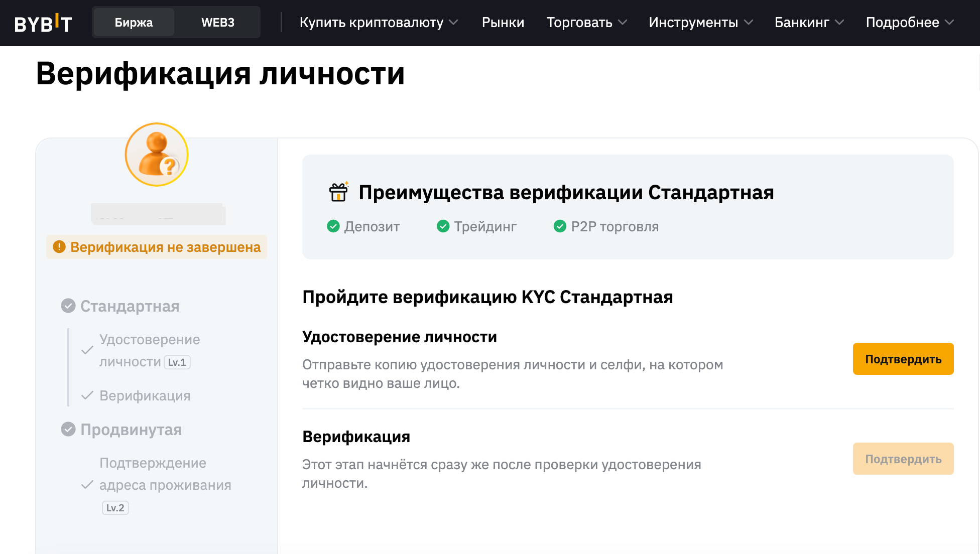
Task: Click the Трейдинг benefit label
Action: pos(485,227)
